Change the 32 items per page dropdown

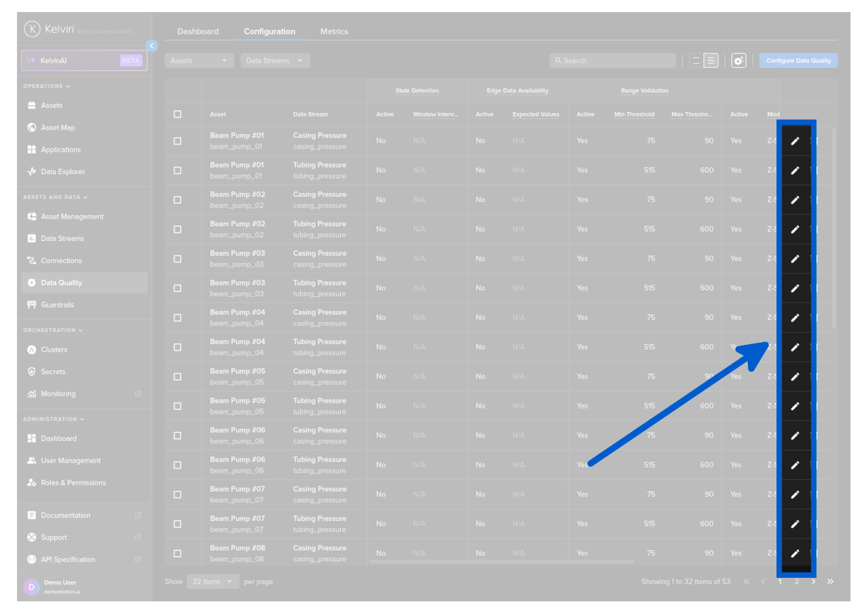click(x=213, y=582)
